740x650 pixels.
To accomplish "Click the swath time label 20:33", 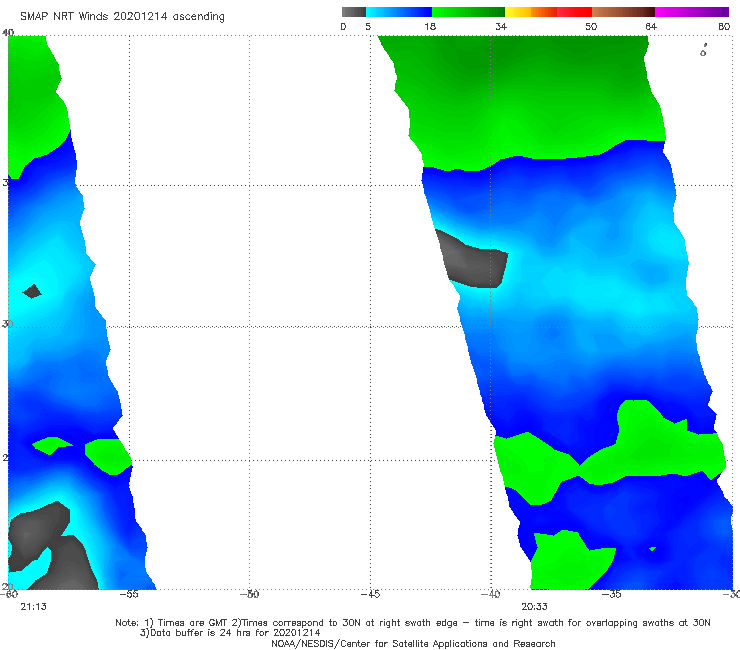I will (x=534, y=607).
